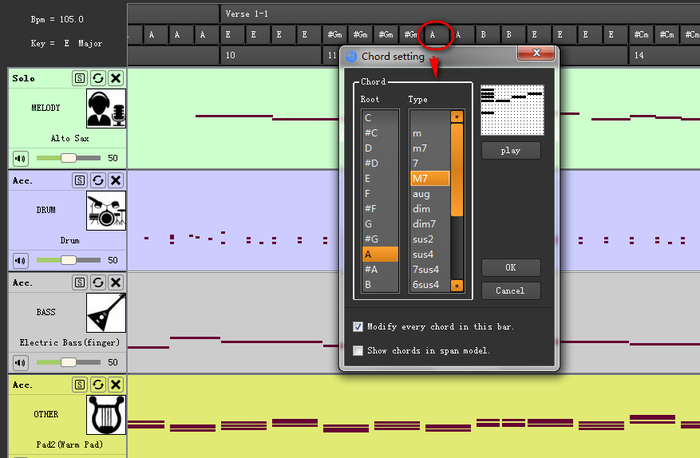Click the play button in Chord setting
Screen dimensions: 700x458
511,150
